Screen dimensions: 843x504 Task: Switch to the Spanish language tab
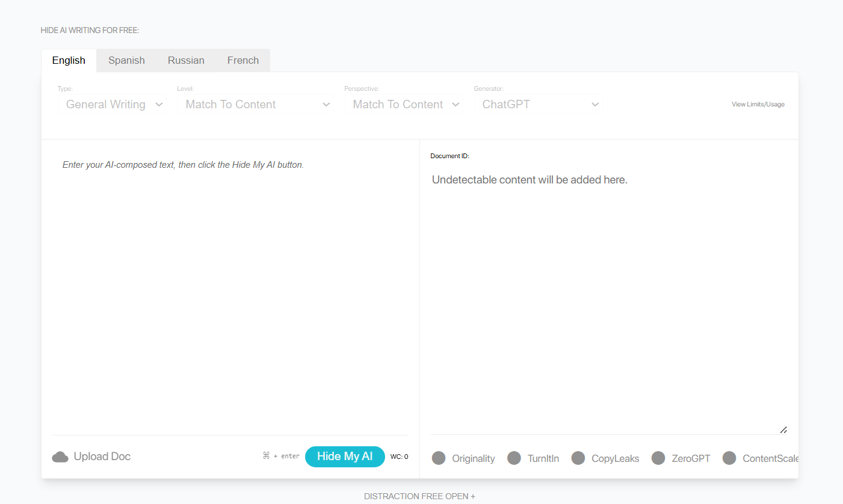(x=126, y=61)
